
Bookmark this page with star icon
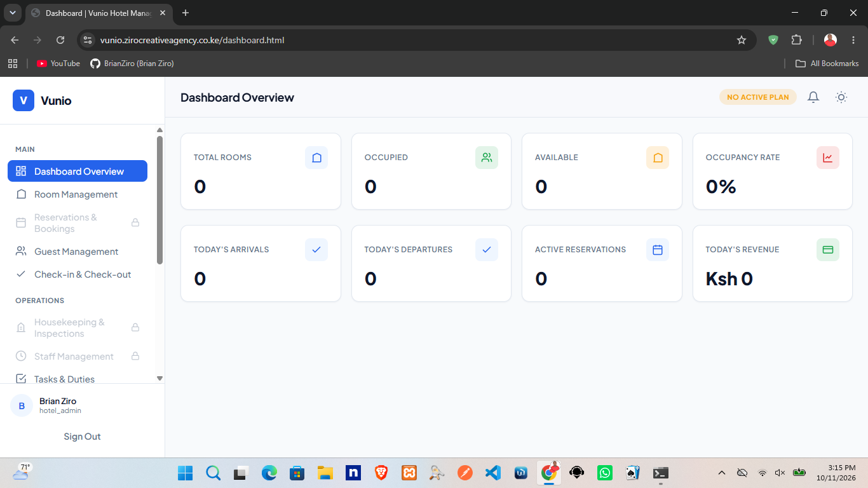click(x=742, y=40)
